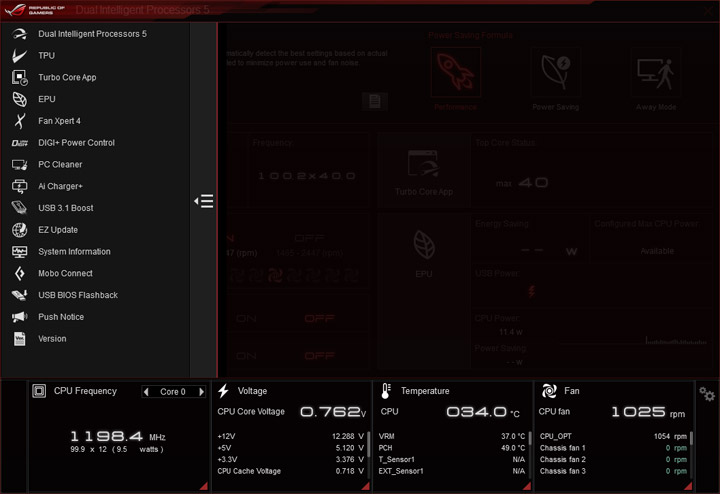
Task: Open the Ai Charger+ icon
Action: [x=19, y=186]
